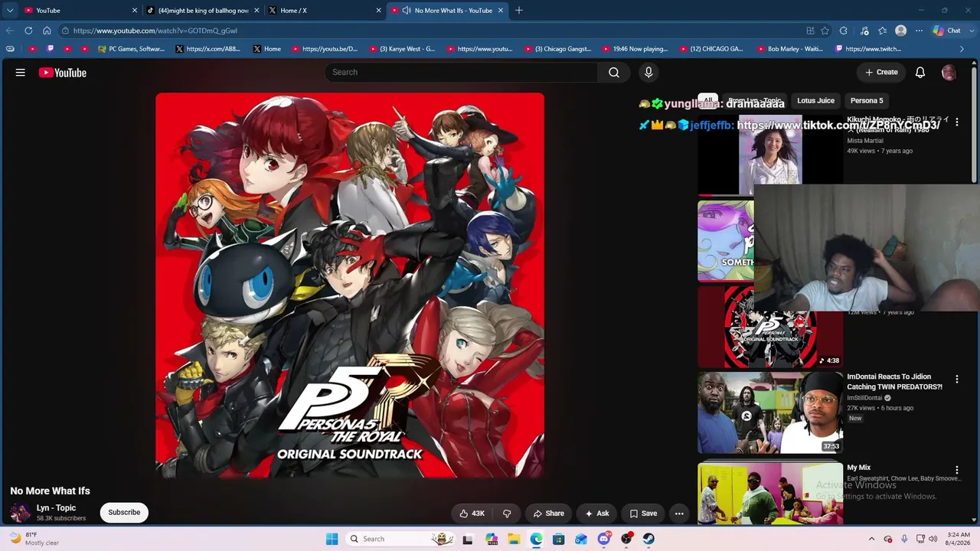Open browser settings and more menu
Screen dimensions: 980x551
(919, 31)
